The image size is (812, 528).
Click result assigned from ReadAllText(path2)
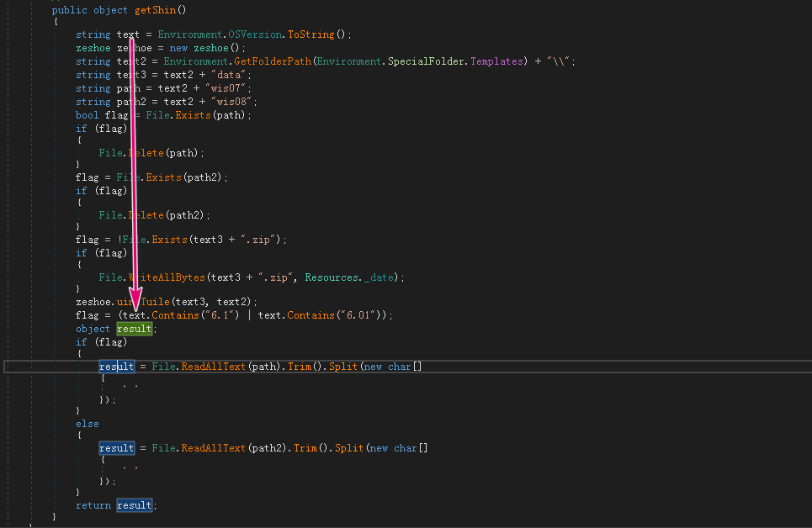pos(116,448)
